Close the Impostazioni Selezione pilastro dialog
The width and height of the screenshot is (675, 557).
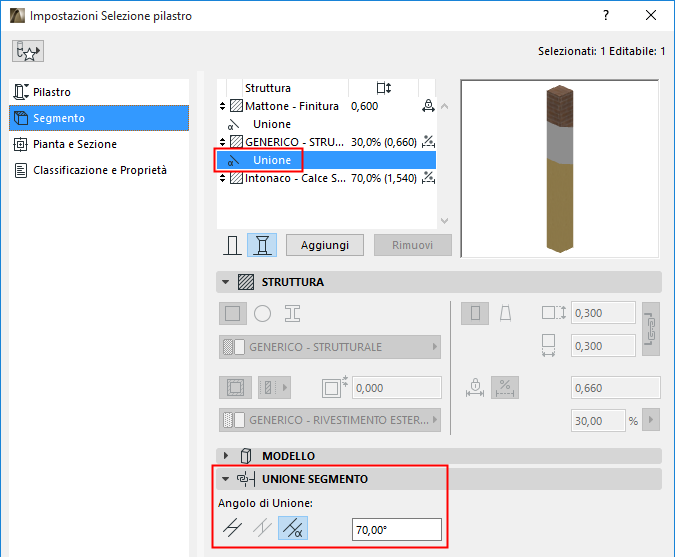651,15
